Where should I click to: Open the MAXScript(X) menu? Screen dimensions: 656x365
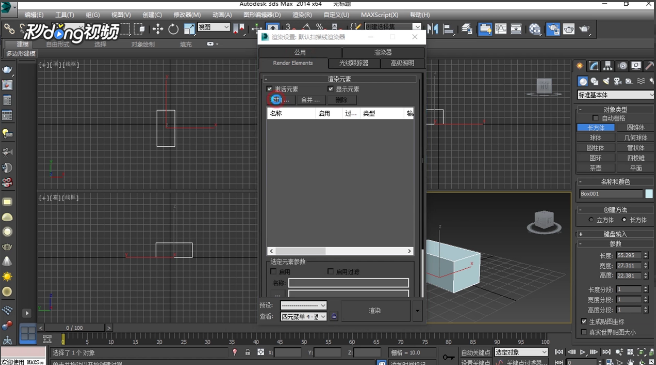click(379, 15)
